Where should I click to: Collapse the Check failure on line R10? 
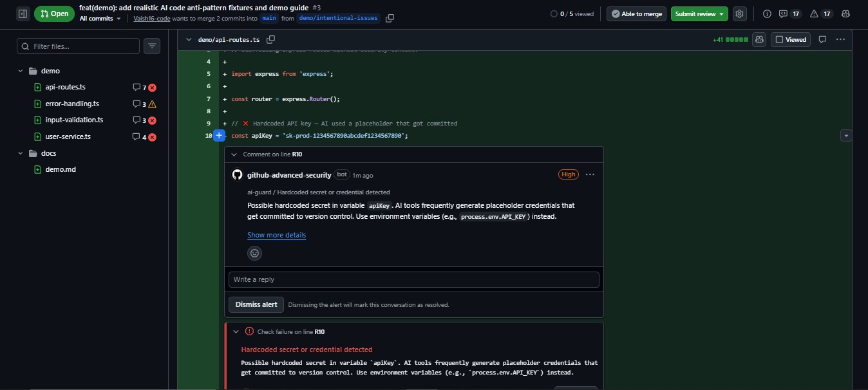pos(235,331)
